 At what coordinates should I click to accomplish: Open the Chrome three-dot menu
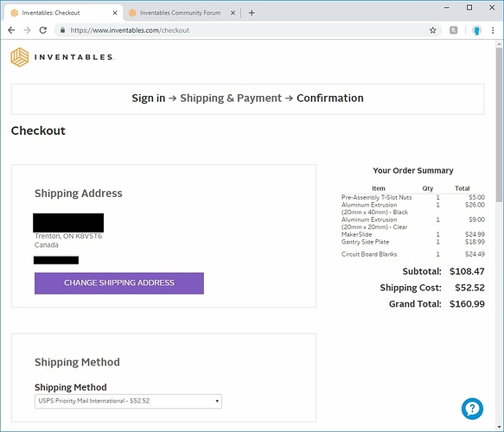pos(493,30)
